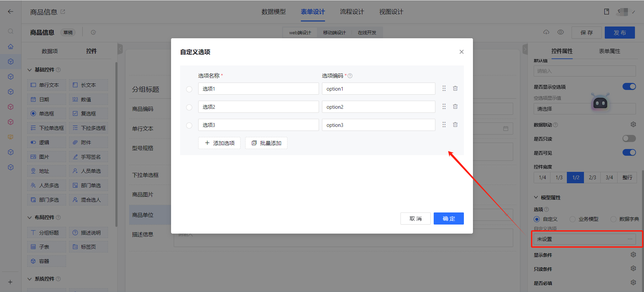Toggle the 是否显示空选项 switch

pos(629,87)
